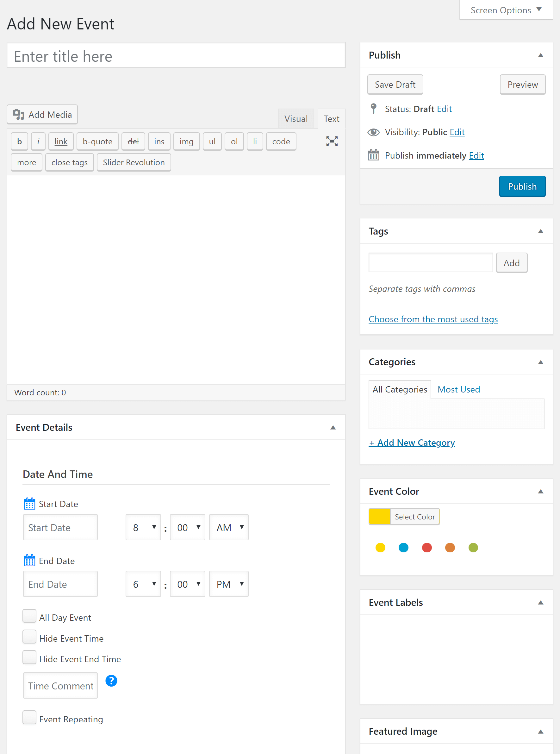
Task: Toggle distraction-free fullscreen editor icon
Action: [332, 141]
